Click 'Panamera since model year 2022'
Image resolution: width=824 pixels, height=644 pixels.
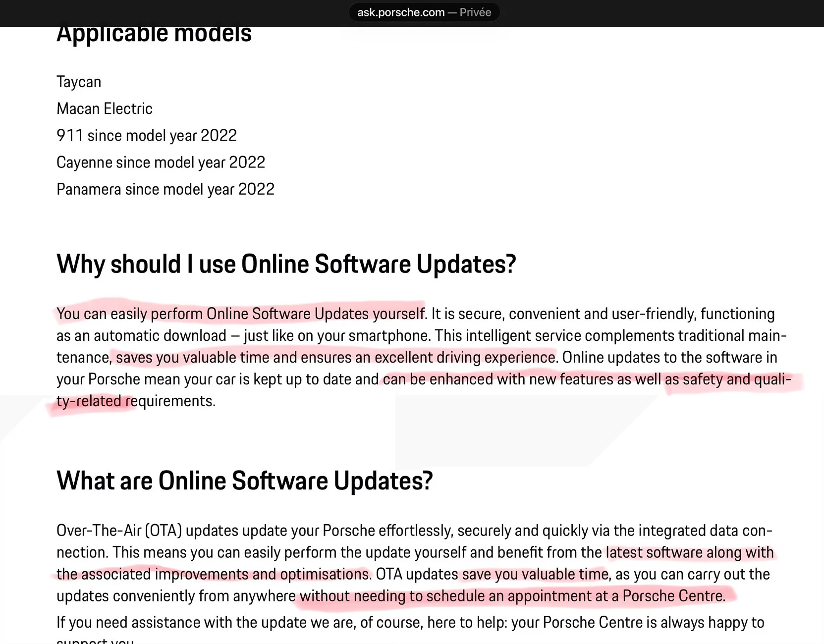click(165, 189)
